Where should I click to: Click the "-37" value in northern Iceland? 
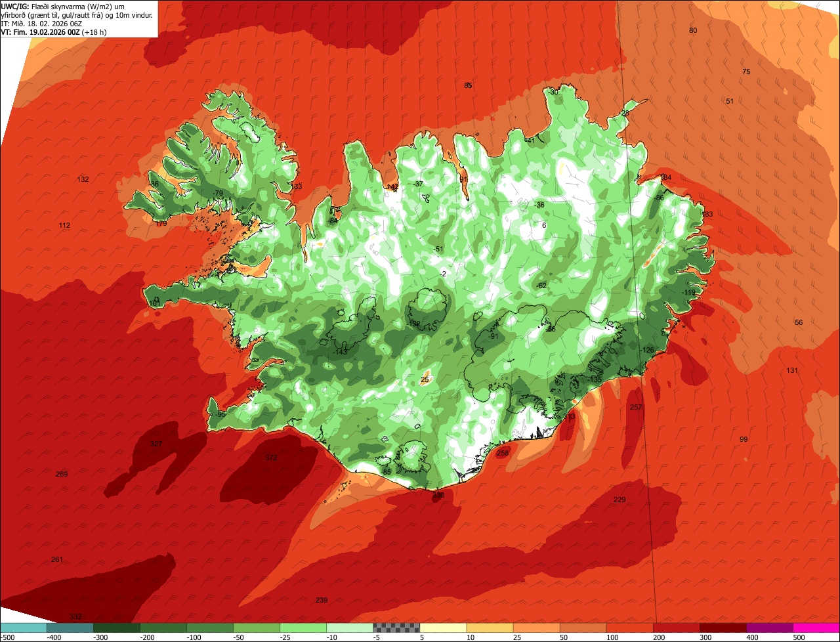point(419,184)
